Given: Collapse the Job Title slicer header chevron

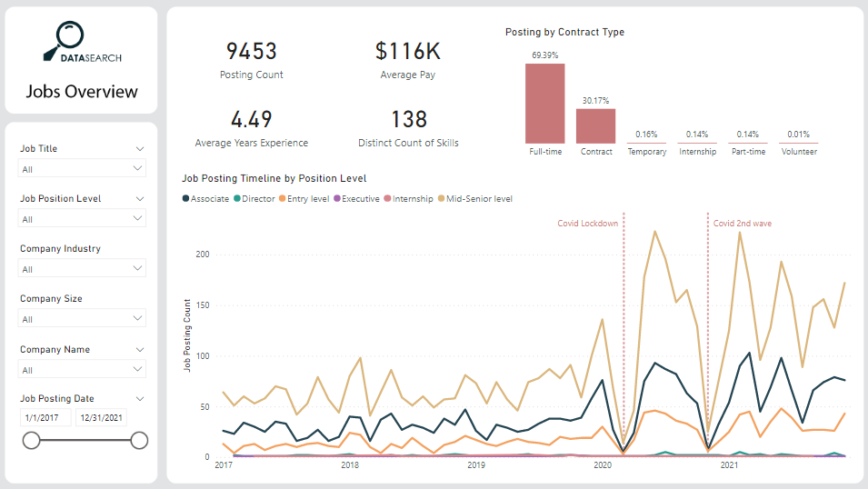Looking at the screenshot, I should 140,148.
